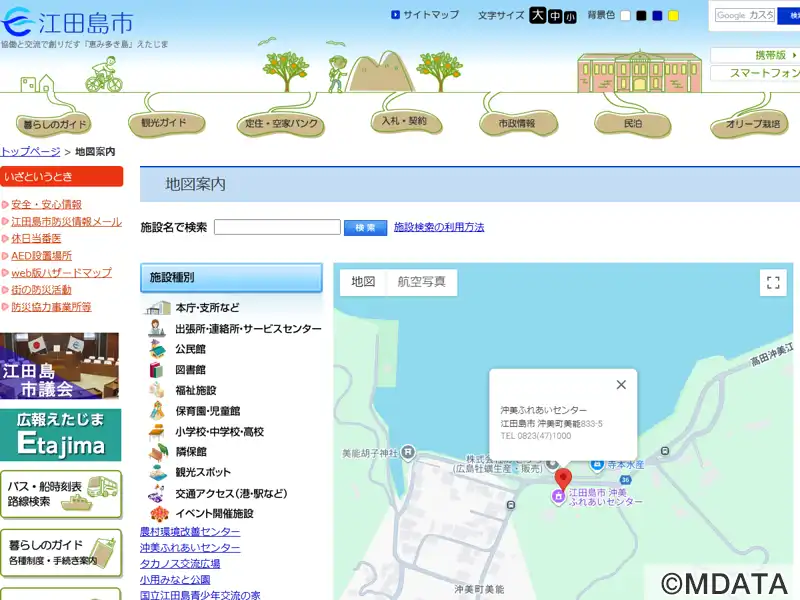
Task: Toggle the map fullscreen view button
Action: click(772, 283)
